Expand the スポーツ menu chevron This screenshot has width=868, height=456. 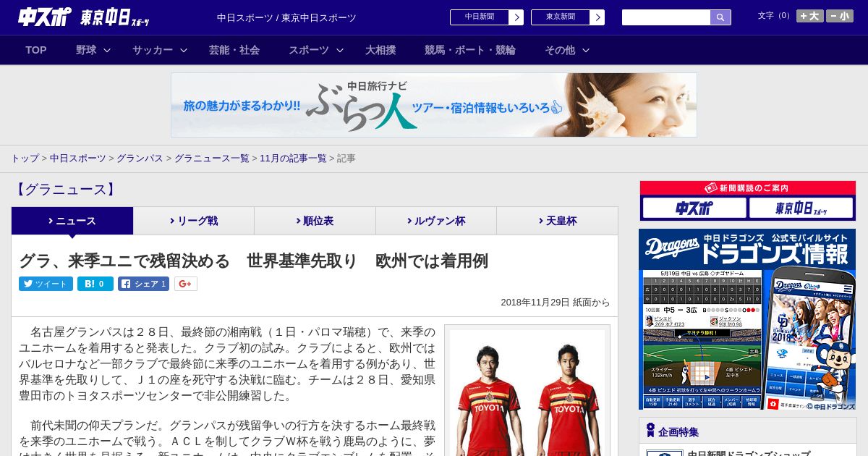[x=340, y=51]
